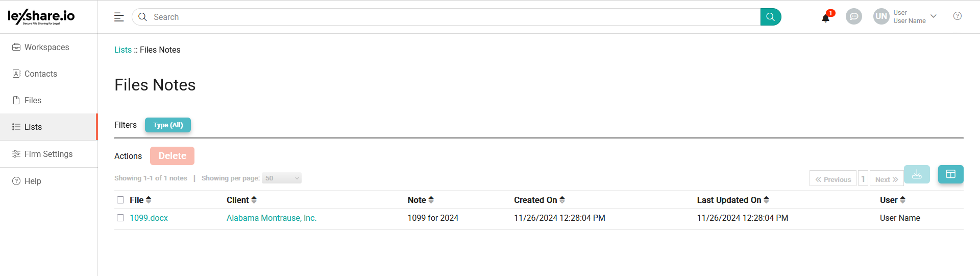The image size is (980, 276).
Task: Open Firm Settings in sidebar
Action: 48,154
